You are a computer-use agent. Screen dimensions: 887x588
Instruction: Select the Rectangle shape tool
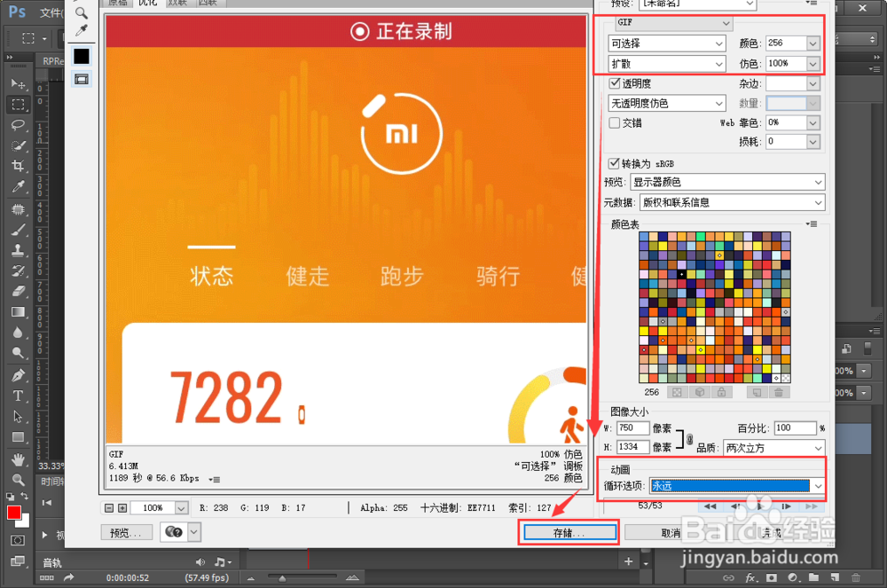(18, 437)
